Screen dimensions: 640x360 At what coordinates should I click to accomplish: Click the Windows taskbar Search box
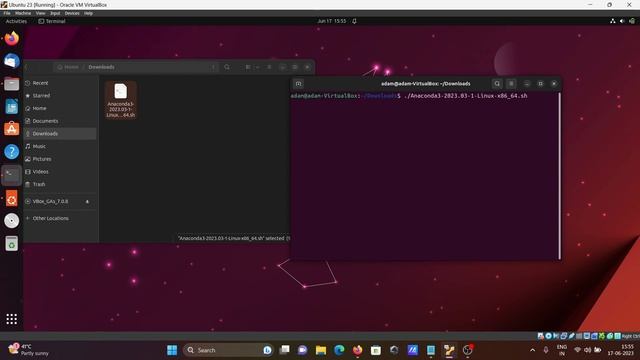(x=228, y=350)
